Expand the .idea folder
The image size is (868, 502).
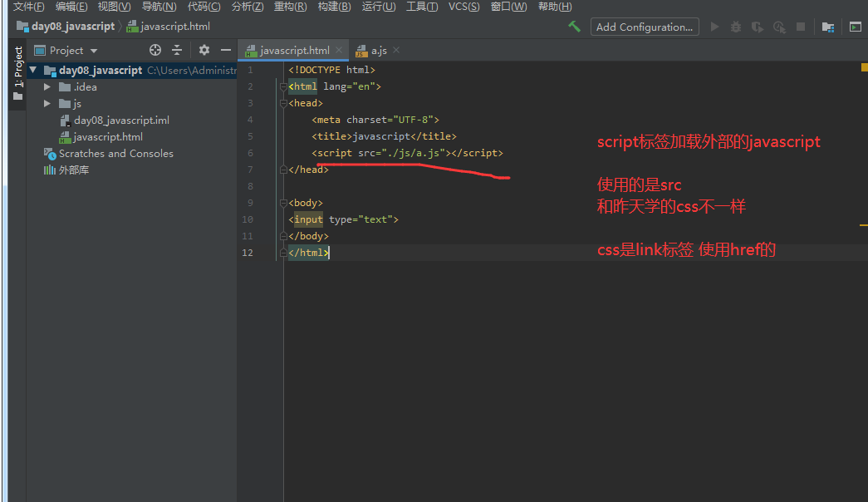coord(47,87)
